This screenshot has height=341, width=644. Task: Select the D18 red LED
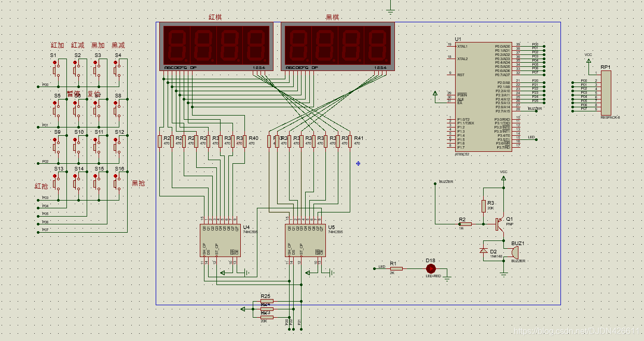(431, 268)
